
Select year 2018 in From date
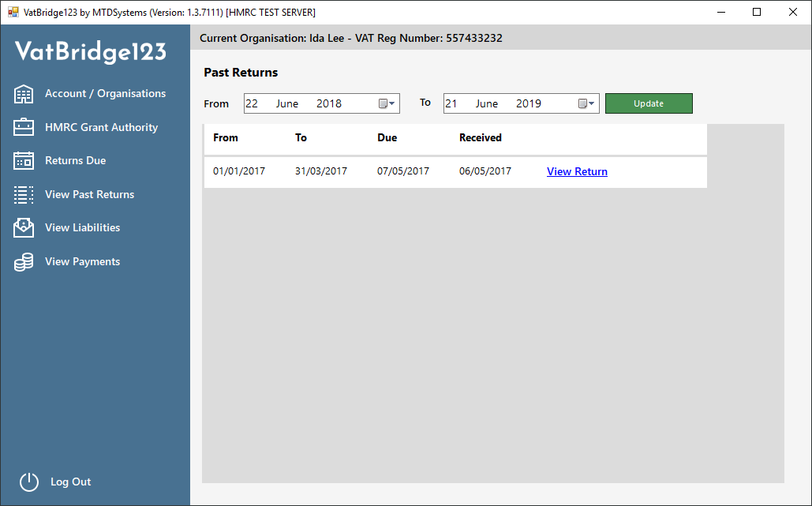tap(329, 103)
